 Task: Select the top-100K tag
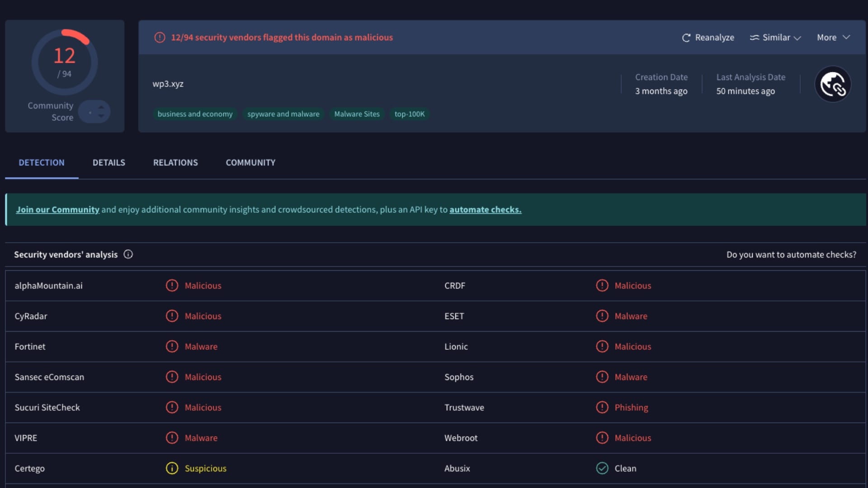pyautogui.click(x=410, y=114)
